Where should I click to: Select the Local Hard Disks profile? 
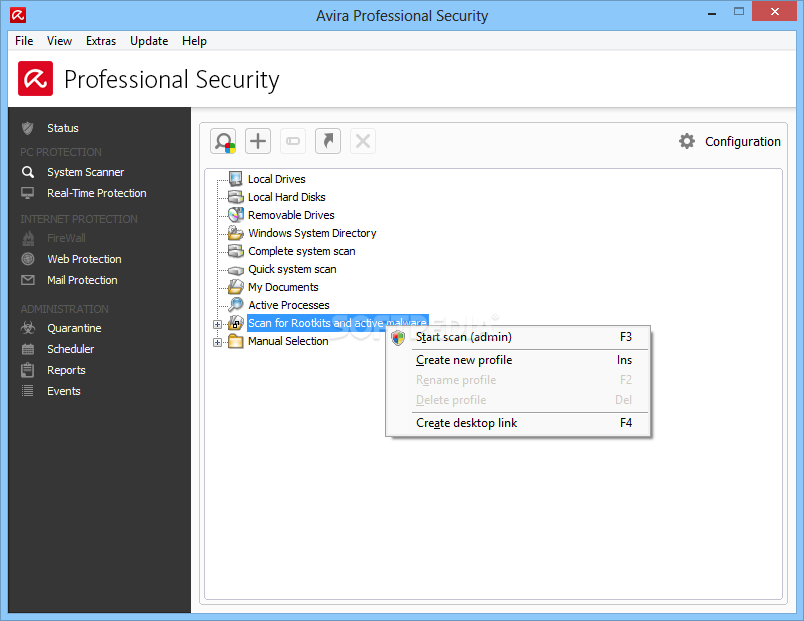(287, 197)
